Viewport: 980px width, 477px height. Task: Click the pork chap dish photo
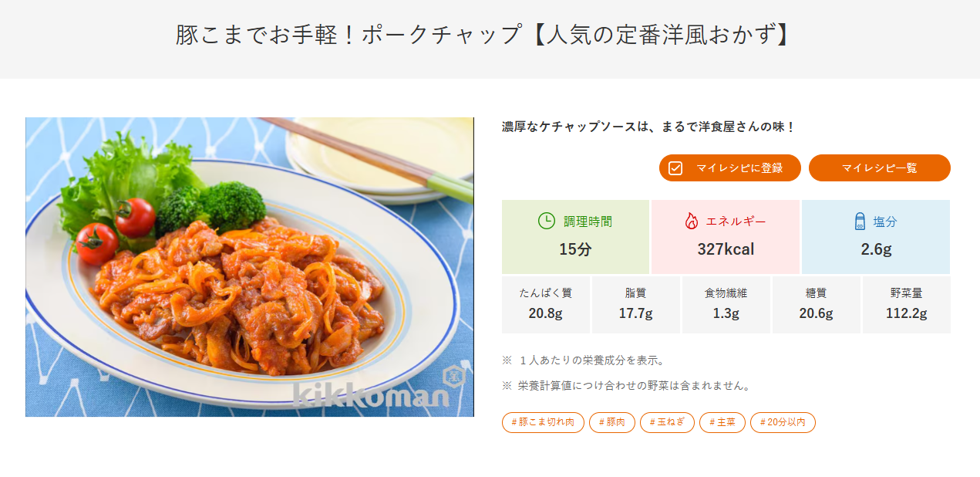coord(249,266)
